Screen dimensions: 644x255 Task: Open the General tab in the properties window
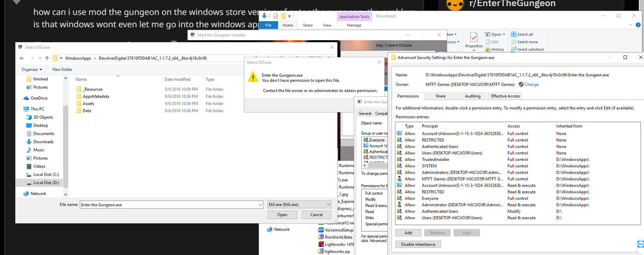365,114
